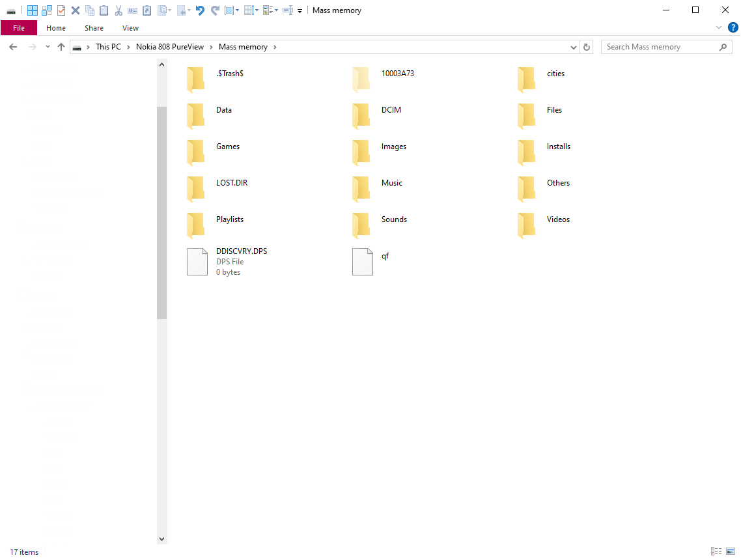
Task: Expand the chevron after This PC
Action: coord(128,47)
